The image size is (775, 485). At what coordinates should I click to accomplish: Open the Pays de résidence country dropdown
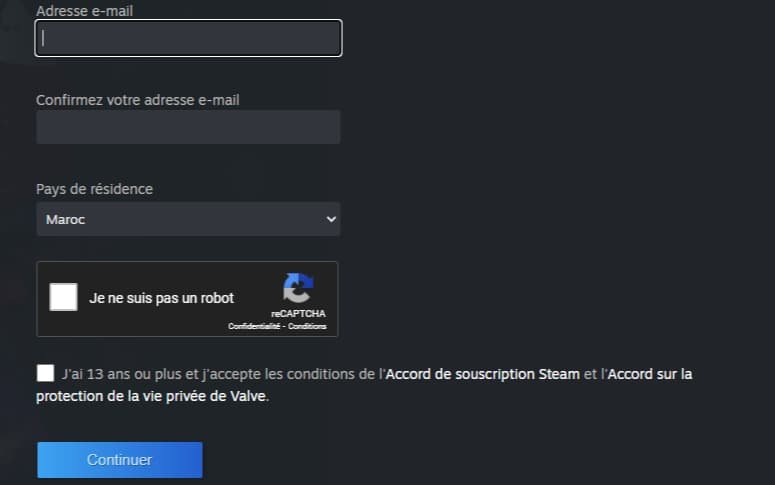click(188, 219)
